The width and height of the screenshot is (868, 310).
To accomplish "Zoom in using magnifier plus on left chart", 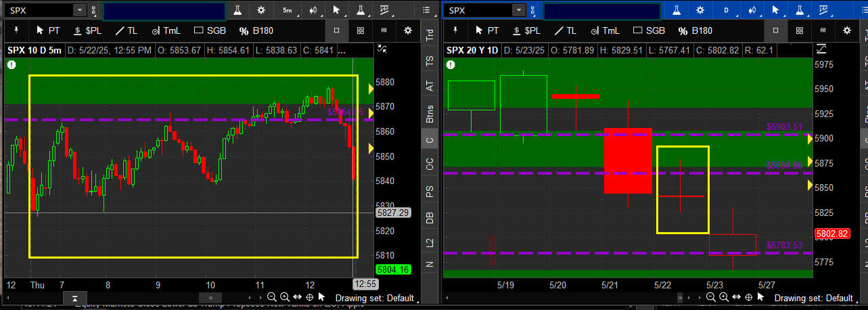I will [x=284, y=297].
